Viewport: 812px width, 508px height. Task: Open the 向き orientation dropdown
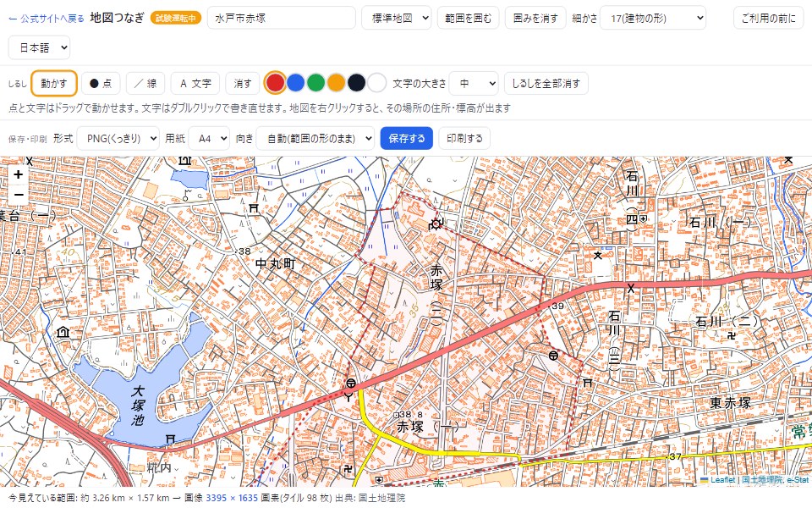315,138
